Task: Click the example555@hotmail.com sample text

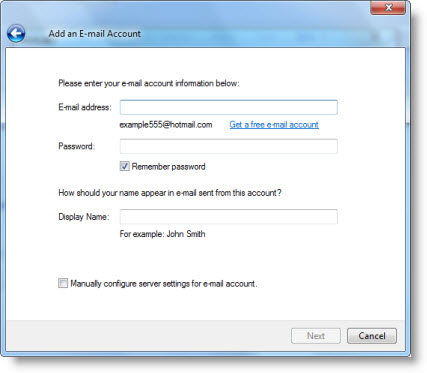Action: [x=166, y=125]
